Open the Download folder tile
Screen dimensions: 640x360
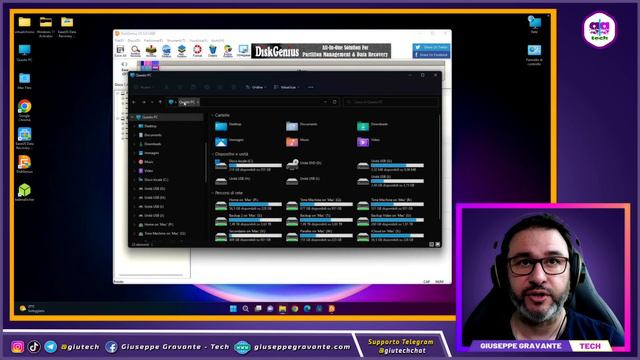pos(373,126)
